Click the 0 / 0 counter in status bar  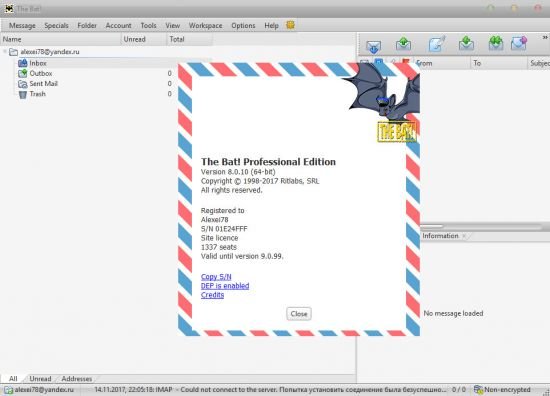(459, 390)
